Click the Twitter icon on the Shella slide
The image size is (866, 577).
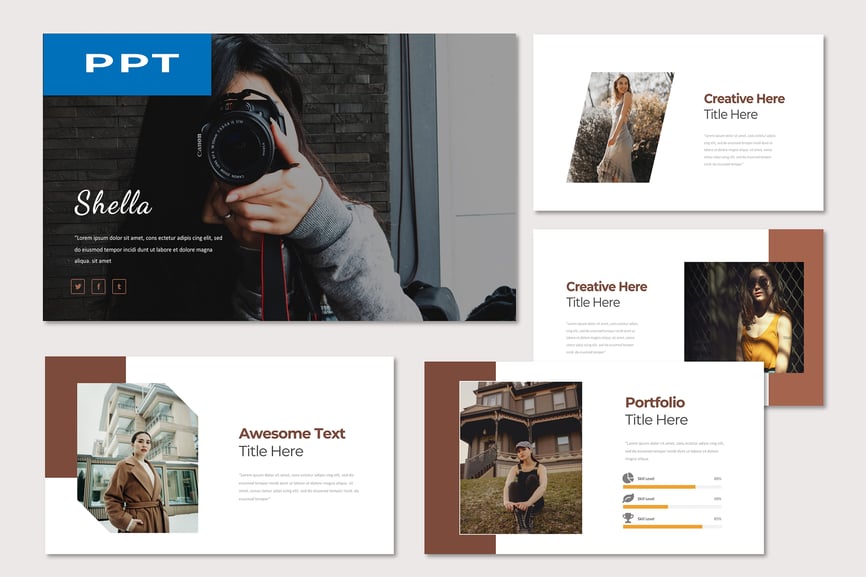point(78,286)
